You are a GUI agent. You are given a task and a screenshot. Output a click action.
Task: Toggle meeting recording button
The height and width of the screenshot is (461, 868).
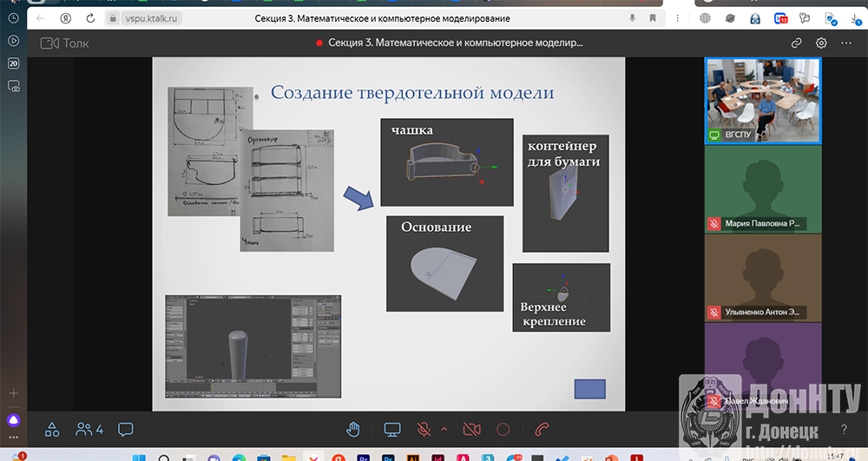click(x=503, y=429)
